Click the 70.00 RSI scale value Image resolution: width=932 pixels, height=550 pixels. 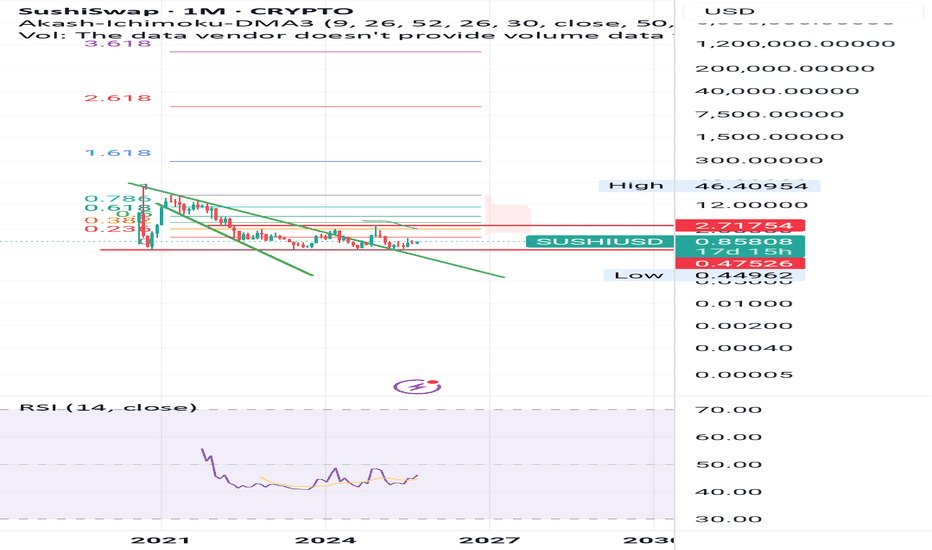[x=729, y=410]
